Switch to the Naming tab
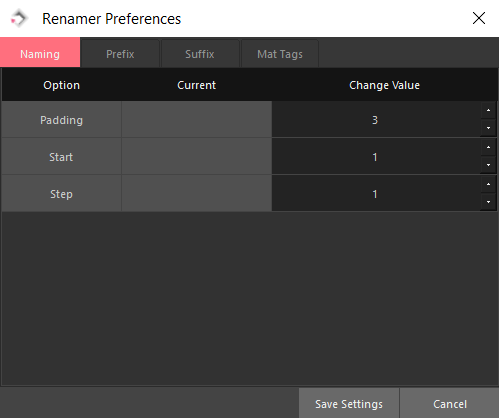Screen dimensions: 499x418 (x=40, y=52)
